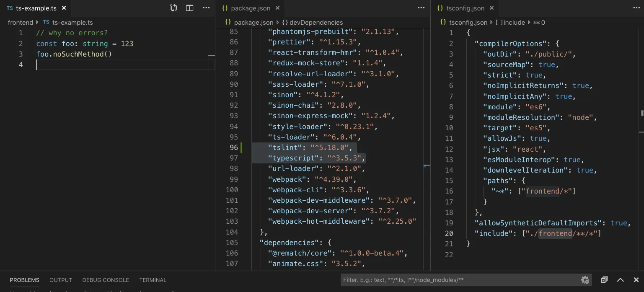Click the "esModuleInterop" option
This screenshot has height=292, width=644.
click(533, 160)
